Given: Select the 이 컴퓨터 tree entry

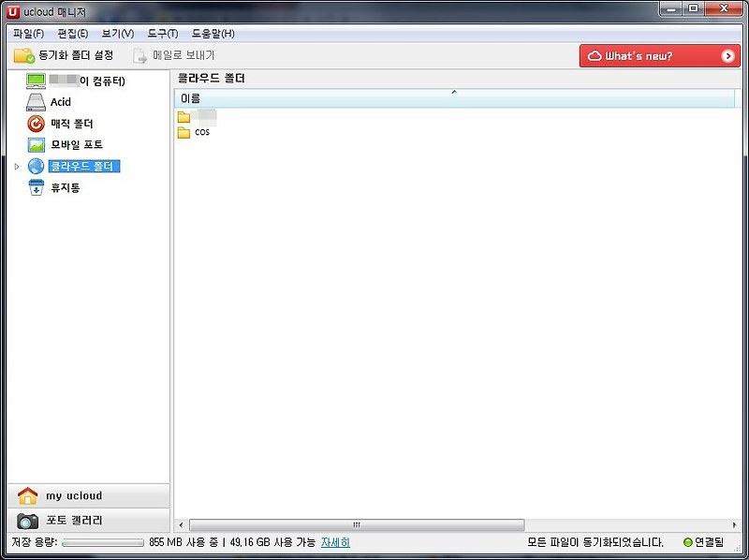Looking at the screenshot, I should pos(87,81).
